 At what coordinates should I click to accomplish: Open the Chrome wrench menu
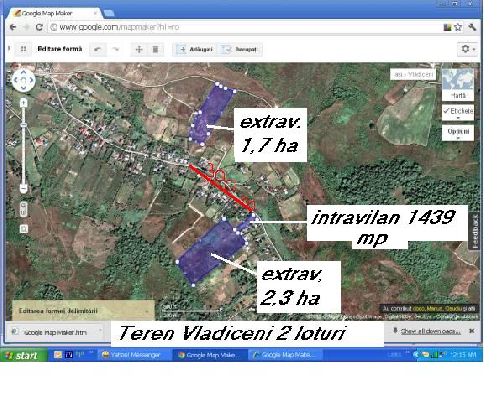point(472,27)
